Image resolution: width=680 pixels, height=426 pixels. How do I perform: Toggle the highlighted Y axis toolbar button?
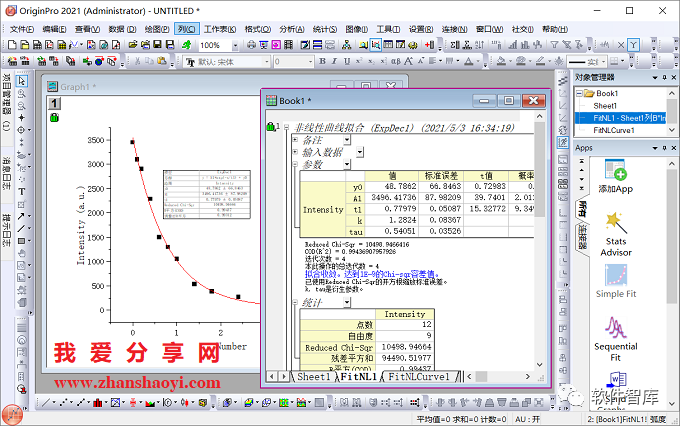(634, 45)
